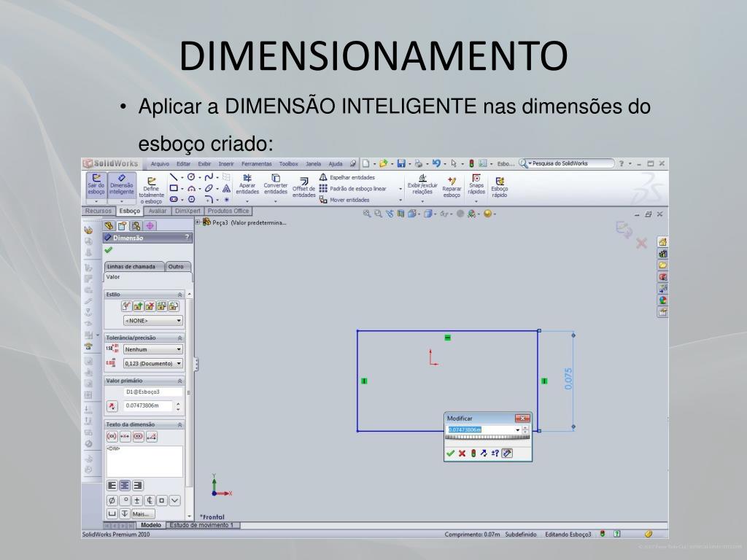Click the Sair do esboço tool
Screen dimensions: 747x560
pos(96,185)
